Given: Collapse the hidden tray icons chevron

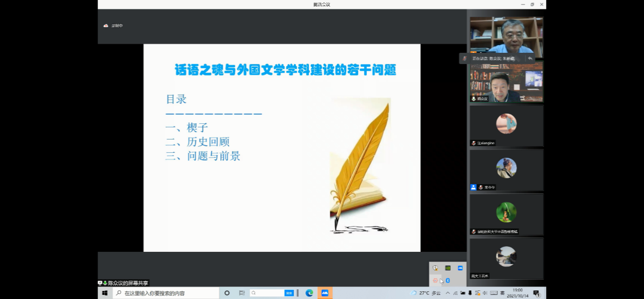Looking at the screenshot, I should click(x=448, y=293).
